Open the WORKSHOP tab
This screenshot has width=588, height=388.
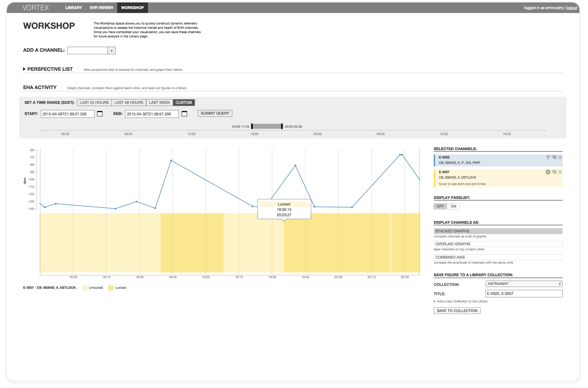pyautogui.click(x=132, y=8)
